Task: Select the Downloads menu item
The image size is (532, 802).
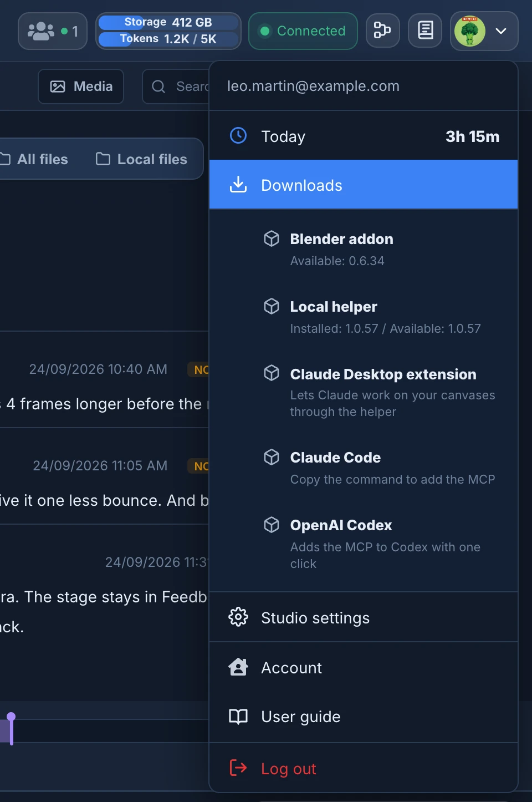Action: coord(364,185)
